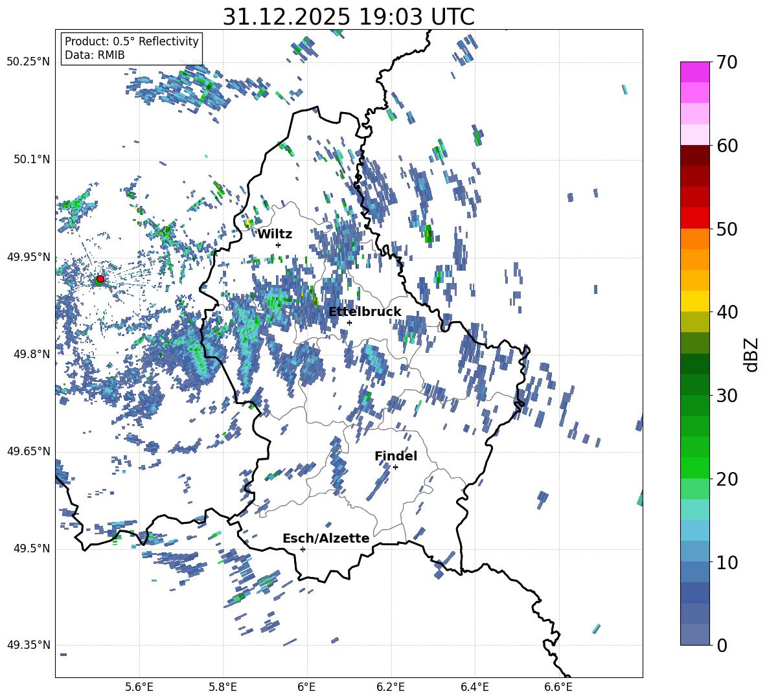
Task: Click the Esch/Alzette station cross marker
Action: pos(303,549)
